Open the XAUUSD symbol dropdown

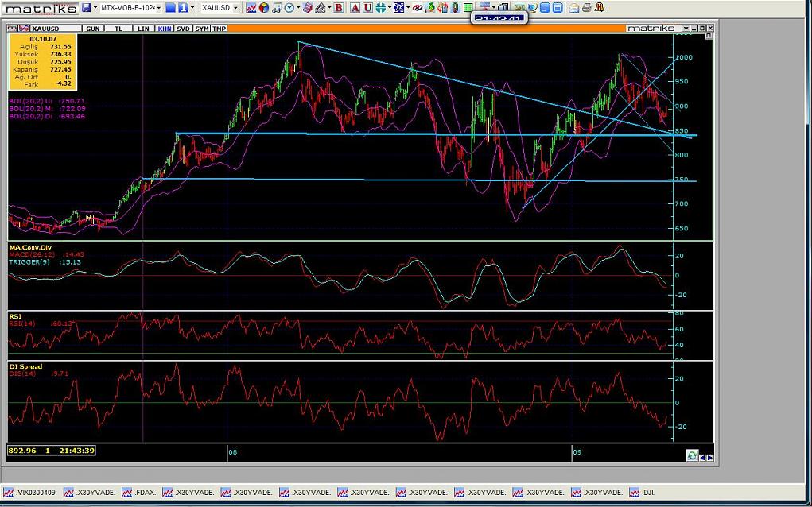pyautogui.click(x=235, y=8)
